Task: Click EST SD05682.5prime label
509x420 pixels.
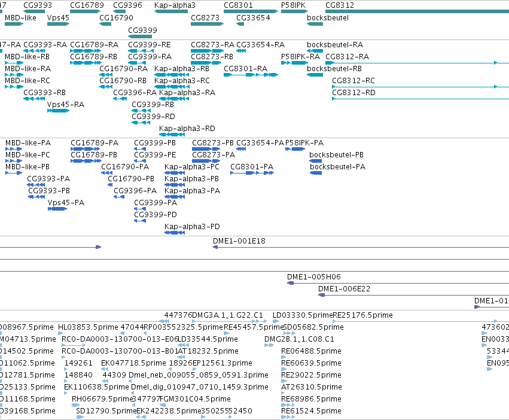Action: click(x=313, y=327)
